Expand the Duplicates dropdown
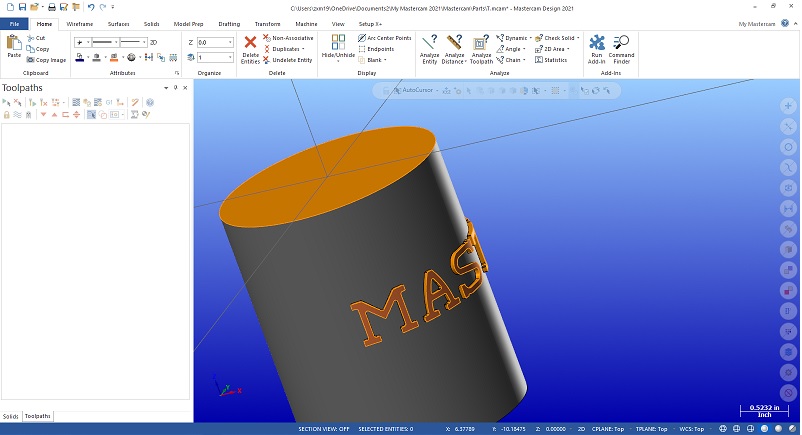The image size is (802, 435). [x=303, y=49]
